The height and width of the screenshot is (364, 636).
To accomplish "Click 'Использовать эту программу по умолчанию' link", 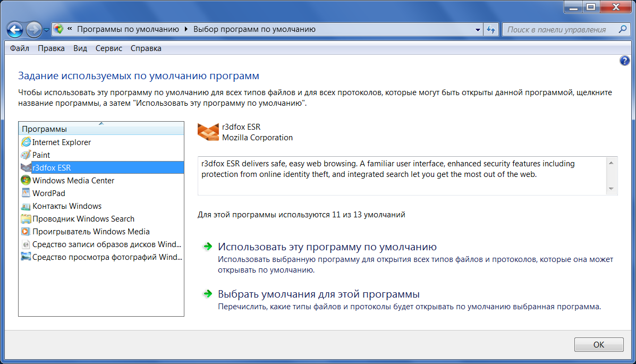I will tap(327, 247).
